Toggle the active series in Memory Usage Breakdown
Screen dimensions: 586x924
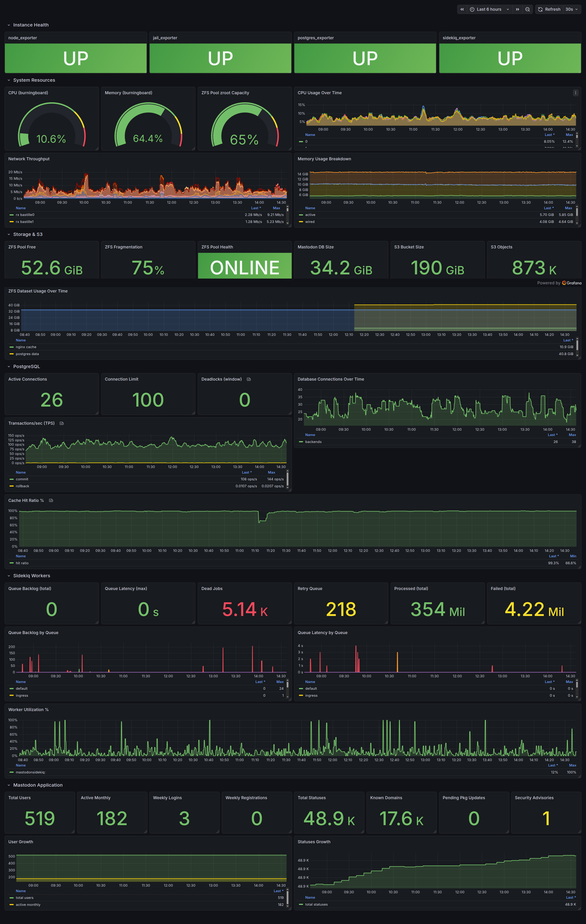point(310,215)
